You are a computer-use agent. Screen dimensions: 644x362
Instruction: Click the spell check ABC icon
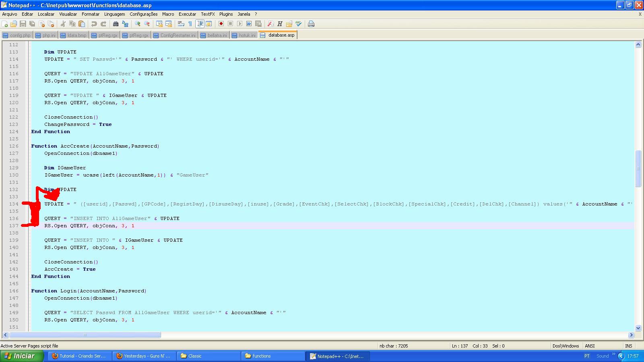click(298, 24)
